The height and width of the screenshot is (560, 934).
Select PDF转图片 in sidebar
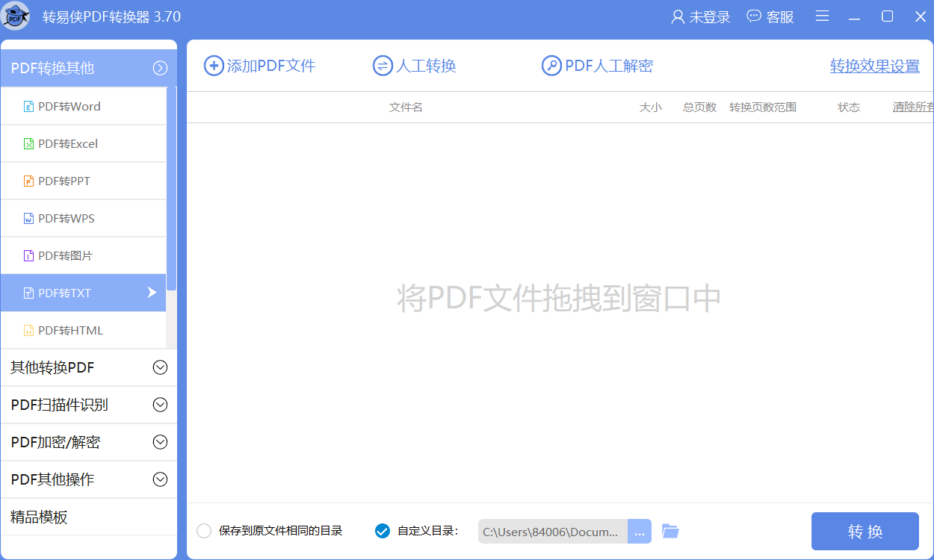[83, 255]
